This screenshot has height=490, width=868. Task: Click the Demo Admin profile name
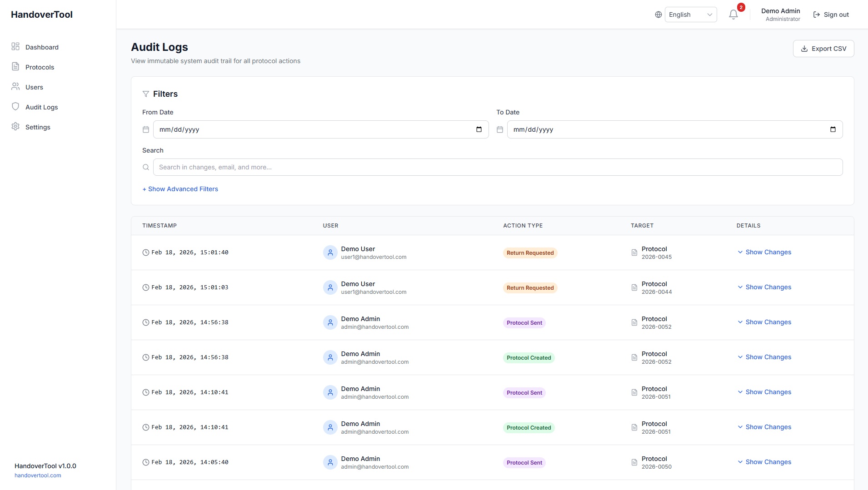780,11
